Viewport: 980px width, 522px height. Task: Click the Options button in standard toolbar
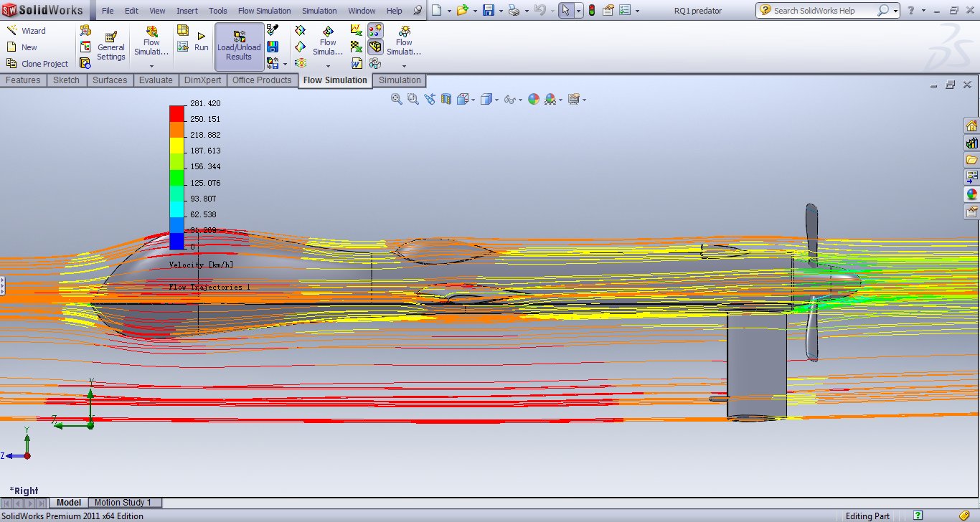(625, 10)
